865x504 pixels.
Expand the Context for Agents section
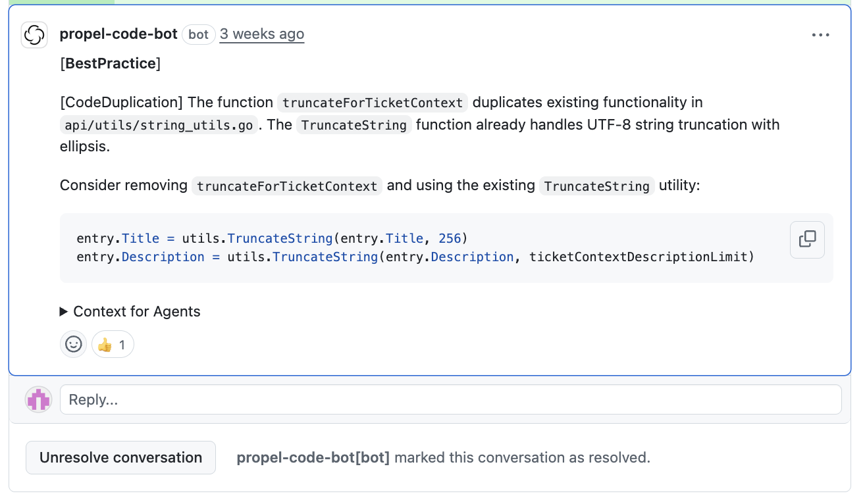click(x=136, y=311)
